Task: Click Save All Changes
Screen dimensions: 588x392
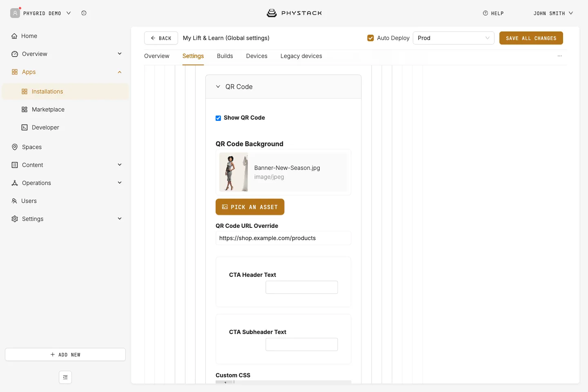Action: tap(531, 38)
